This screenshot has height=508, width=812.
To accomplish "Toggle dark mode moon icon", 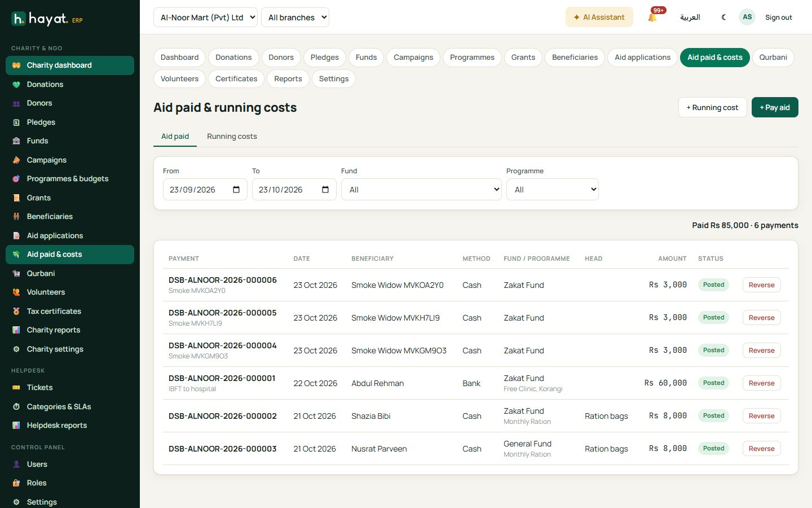I will pyautogui.click(x=724, y=17).
